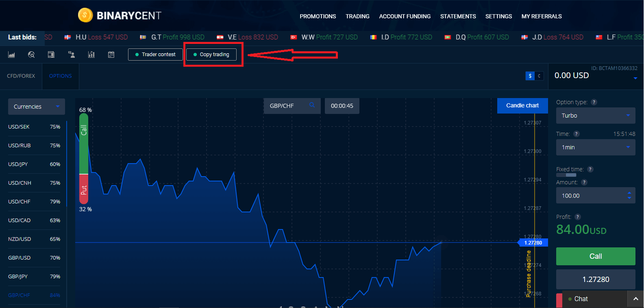Viewport: 644px width, 308px height.
Task: Open the 1min time dropdown
Action: pyautogui.click(x=595, y=147)
